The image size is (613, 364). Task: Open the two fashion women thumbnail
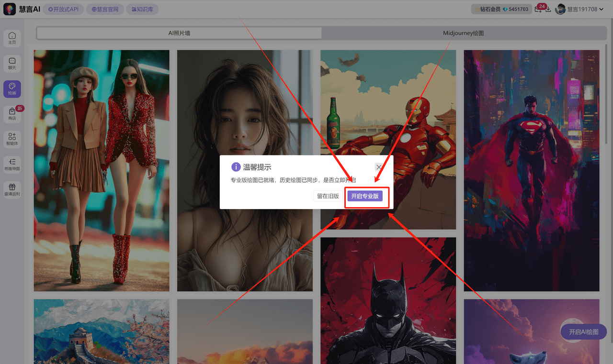[x=102, y=171]
